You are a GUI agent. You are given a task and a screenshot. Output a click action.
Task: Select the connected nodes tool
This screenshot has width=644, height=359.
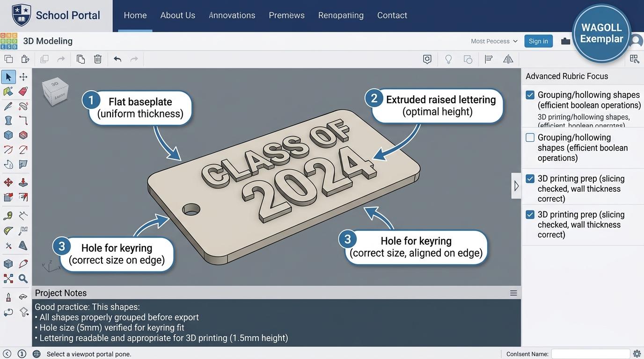point(8,279)
